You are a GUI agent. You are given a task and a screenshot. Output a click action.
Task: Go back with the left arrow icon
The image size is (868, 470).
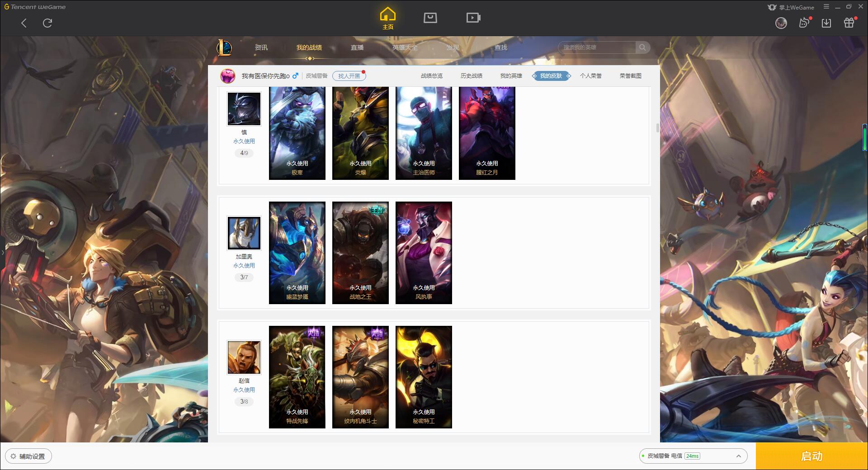click(x=24, y=23)
